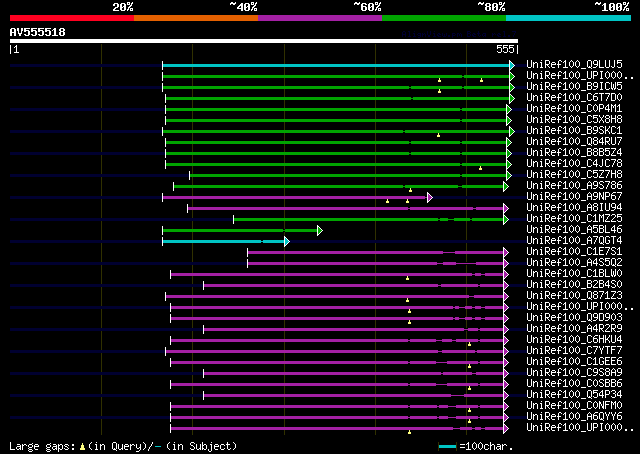Click the yellow gap marker under the UniRef100_B9SKC1 bar
The image size is (640, 454).
click(x=438, y=135)
